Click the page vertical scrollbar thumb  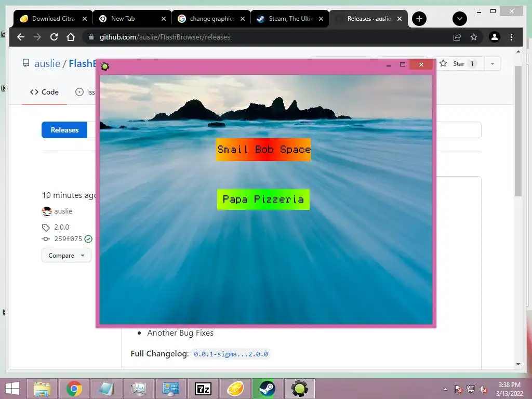tap(518, 131)
